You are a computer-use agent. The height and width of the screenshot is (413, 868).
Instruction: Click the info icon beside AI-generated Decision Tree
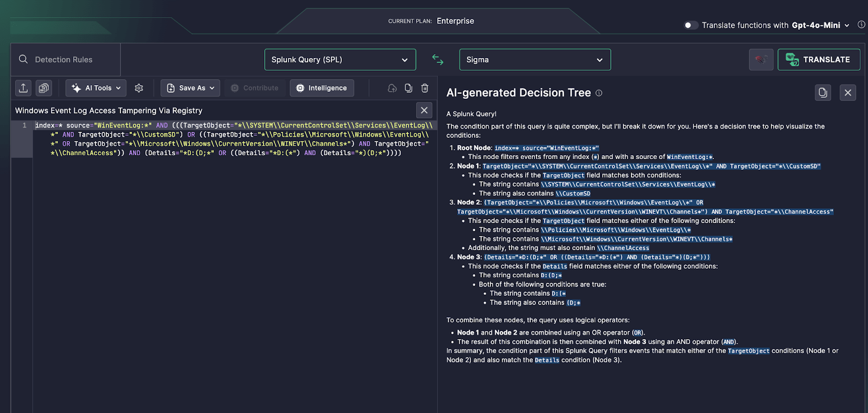coord(599,93)
